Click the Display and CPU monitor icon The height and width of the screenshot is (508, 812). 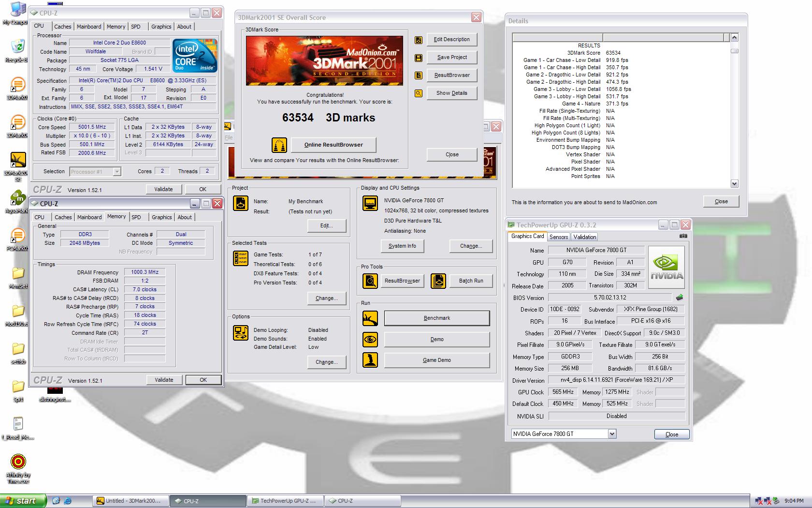click(x=370, y=203)
